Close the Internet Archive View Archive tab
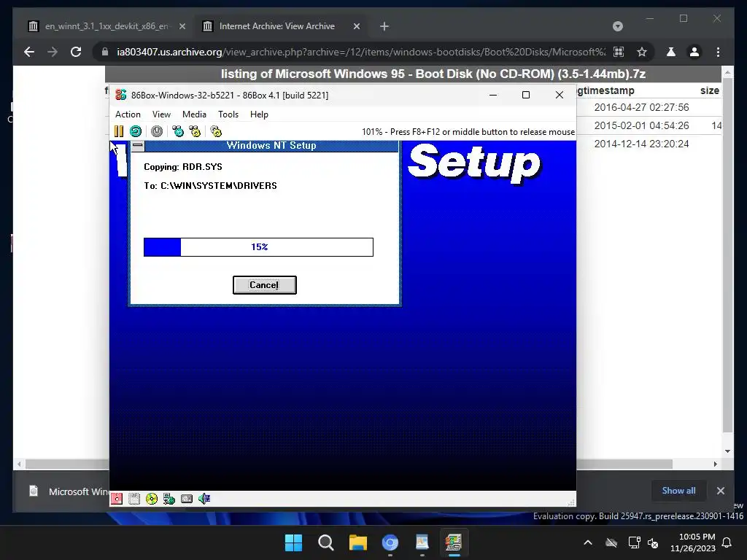747x560 pixels. [x=356, y=26]
